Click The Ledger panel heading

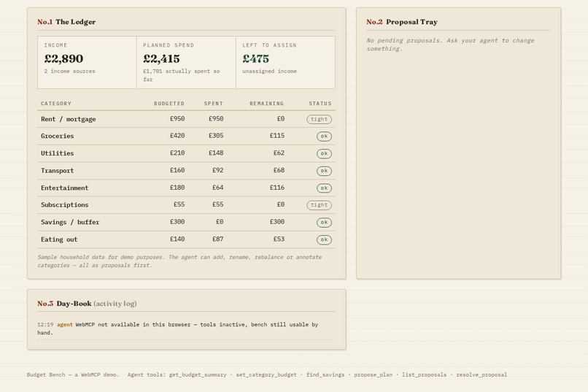pyautogui.click(x=66, y=22)
